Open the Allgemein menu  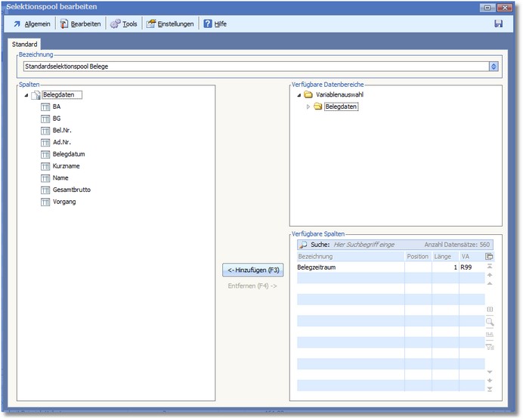pyautogui.click(x=31, y=24)
